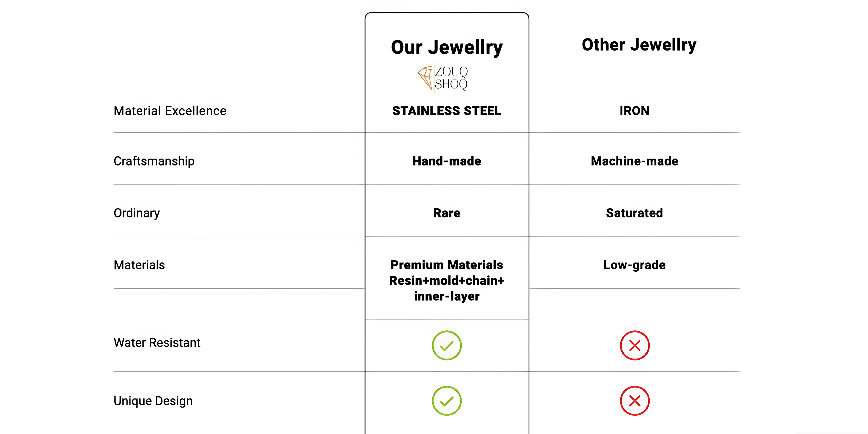The height and width of the screenshot is (434, 868).
Task: Click the Rare cell text
Action: coord(447,213)
